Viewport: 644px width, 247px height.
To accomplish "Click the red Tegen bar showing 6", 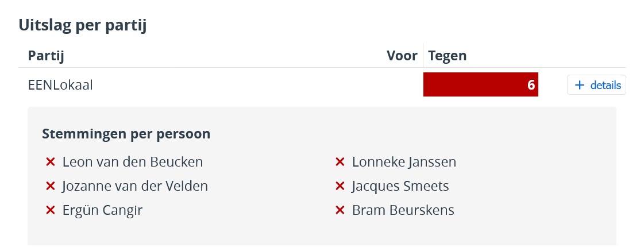I will (480, 85).
